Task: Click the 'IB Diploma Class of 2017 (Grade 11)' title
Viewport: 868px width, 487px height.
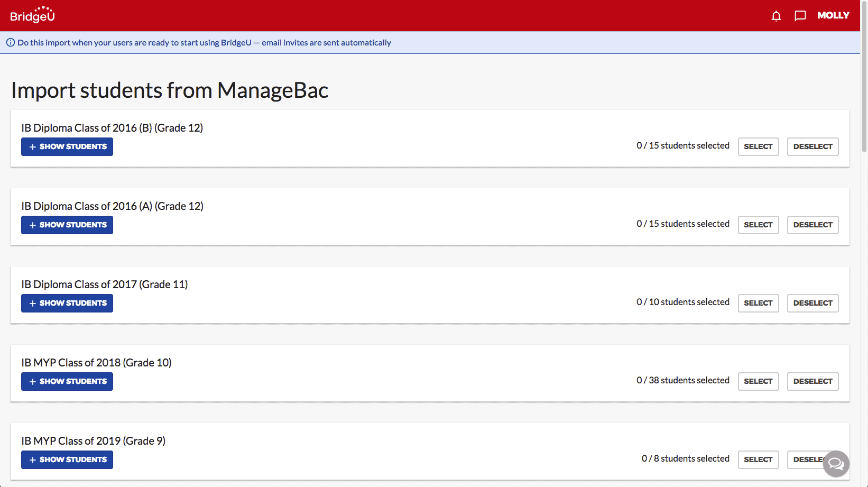Action: 105,284
